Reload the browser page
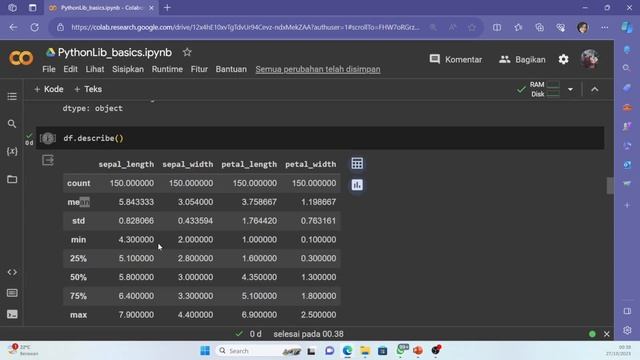Viewport: 640px width, 360px height. point(35,27)
